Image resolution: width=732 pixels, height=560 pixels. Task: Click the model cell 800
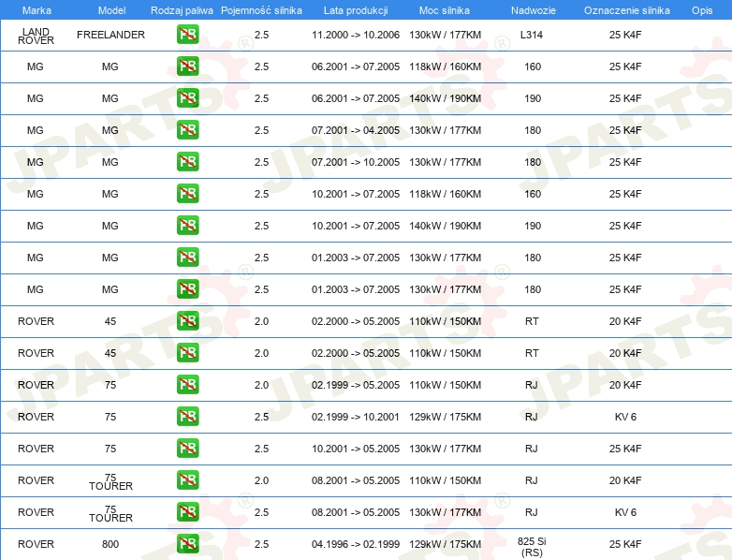(110, 544)
